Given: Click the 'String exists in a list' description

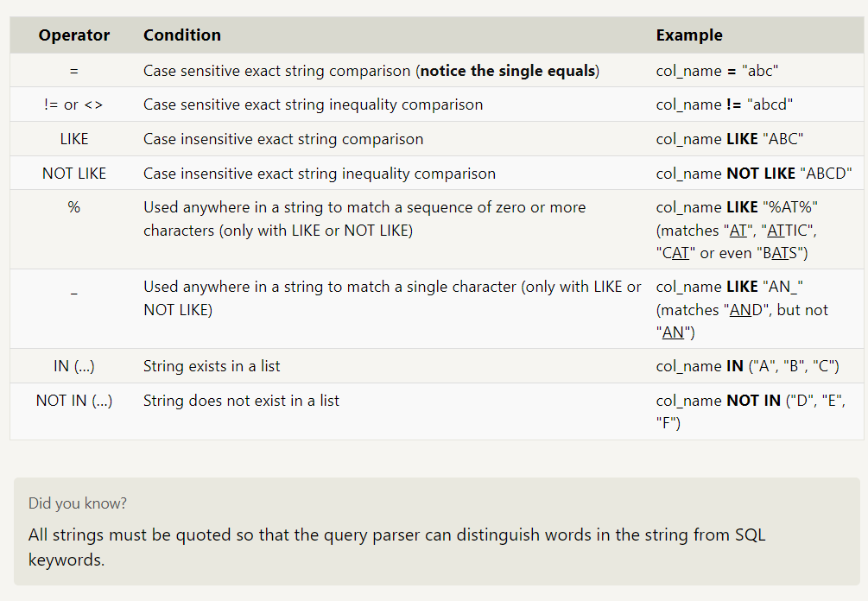Looking at the screenshot, I should coord(212,366).
